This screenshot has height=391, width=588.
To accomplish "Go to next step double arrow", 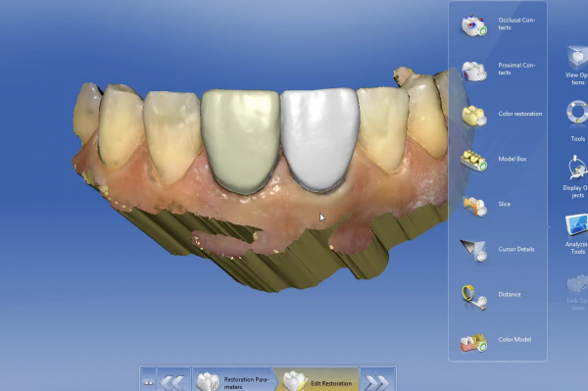I will pos(377,381).
